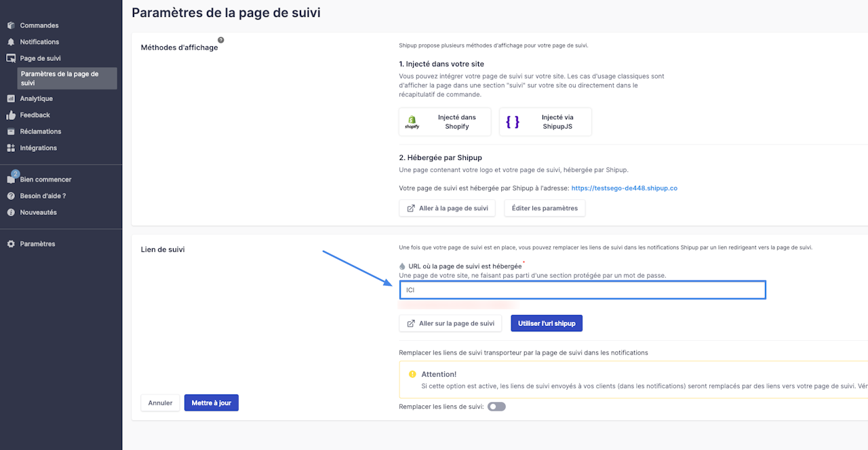The width and height of the screenshot is (868, 450).
Task: Click the Feedback thumbs-up icon
Action: [x=11, y=115]
